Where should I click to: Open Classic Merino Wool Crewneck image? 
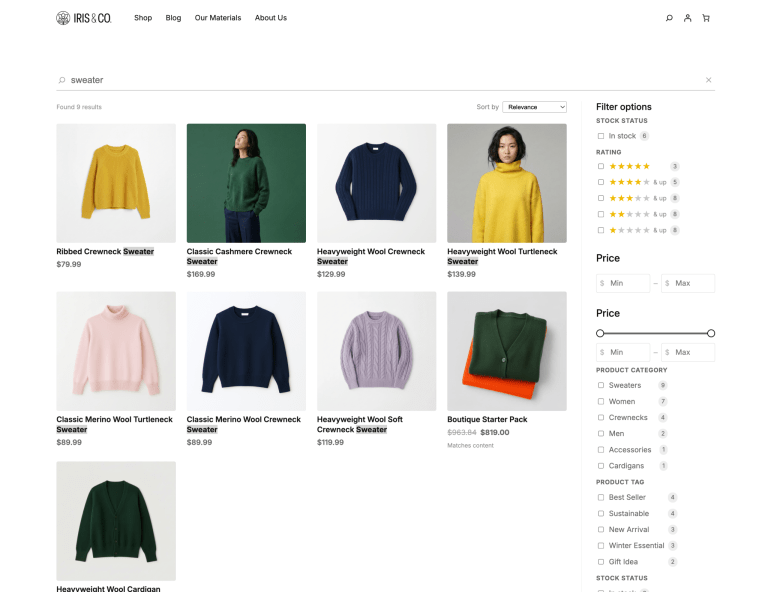(246, 351)
